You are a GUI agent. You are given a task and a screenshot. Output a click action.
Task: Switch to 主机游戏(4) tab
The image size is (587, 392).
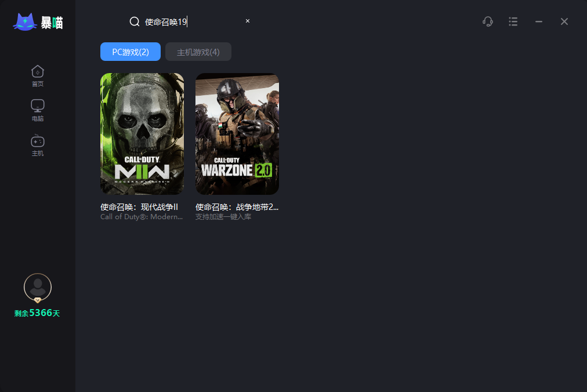coord(198,52)
